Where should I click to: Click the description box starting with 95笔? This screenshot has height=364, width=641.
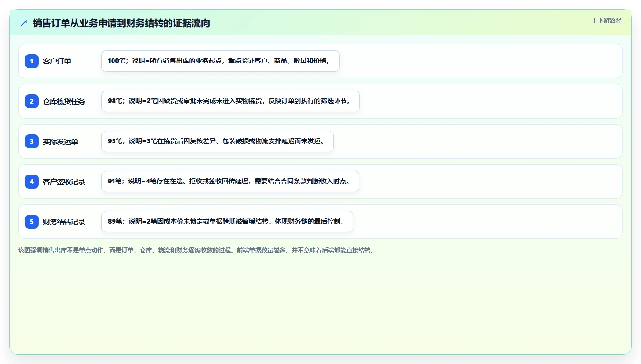[x=217, y=141]
